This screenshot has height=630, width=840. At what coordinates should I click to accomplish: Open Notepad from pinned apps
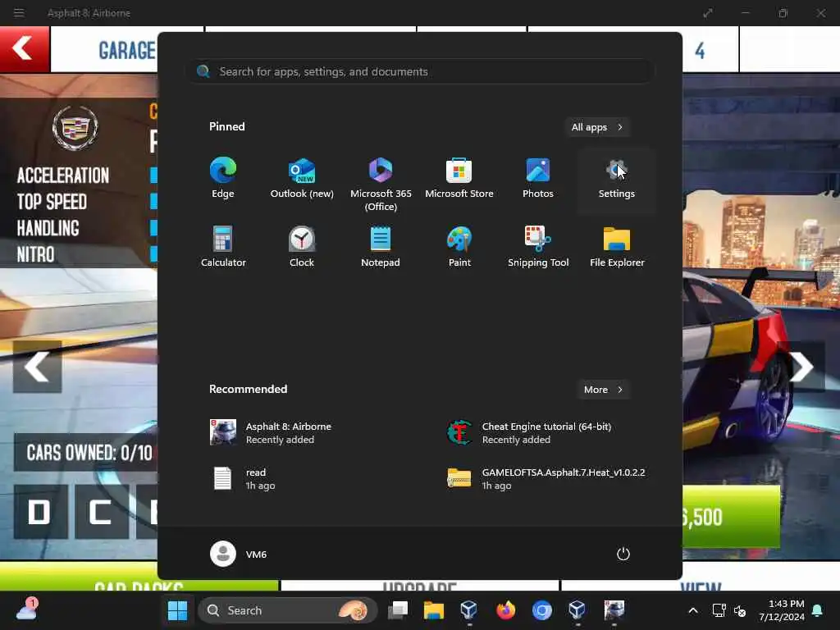click(x=381, y=248)
